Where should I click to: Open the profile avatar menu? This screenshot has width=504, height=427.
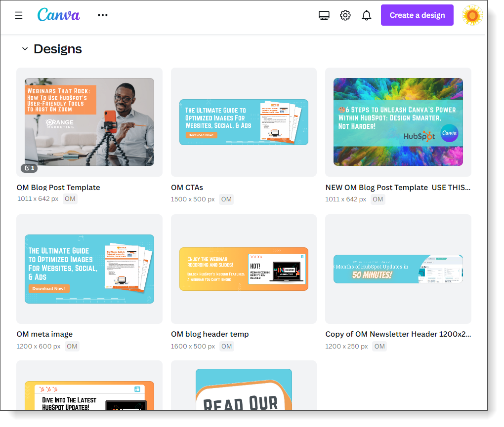click(472, 15)
